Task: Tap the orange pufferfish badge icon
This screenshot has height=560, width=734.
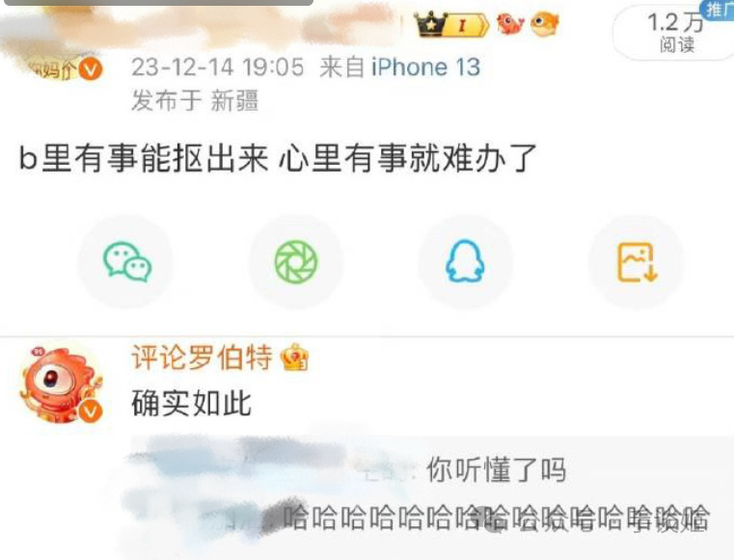Action: (x=544, y=24)
